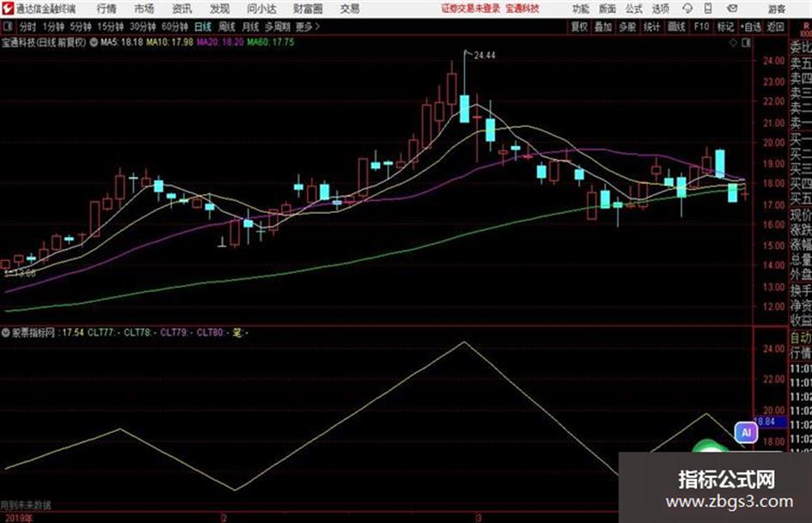Open the 版面 menu
Image resolution: width=812 pixels, height=523 pixels.
(x=607, y=9)
